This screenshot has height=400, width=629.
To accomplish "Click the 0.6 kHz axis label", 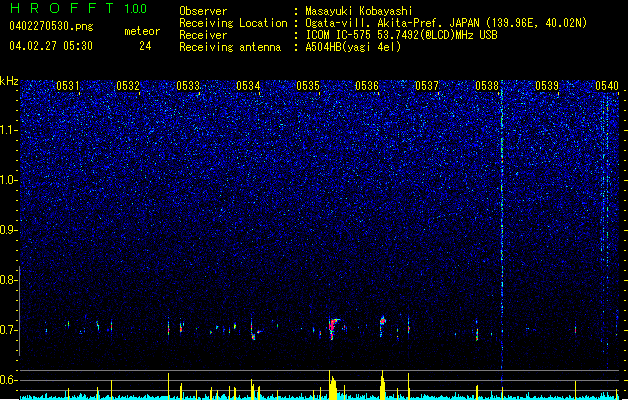I will pos(8,380).
